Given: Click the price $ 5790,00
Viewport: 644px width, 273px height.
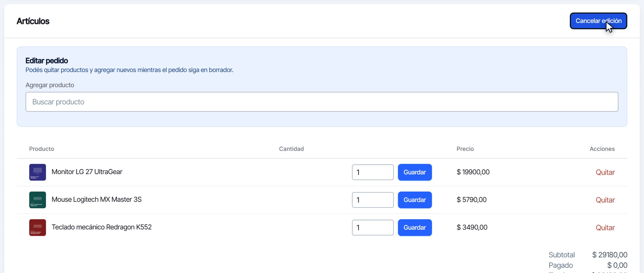Looking at the screenshot, I should [x=472, y=200].
